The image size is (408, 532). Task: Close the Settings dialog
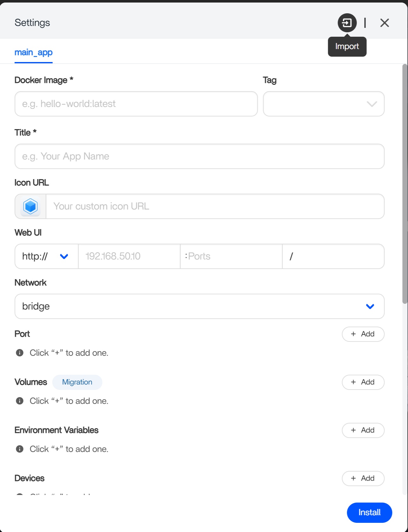[384, 23]
